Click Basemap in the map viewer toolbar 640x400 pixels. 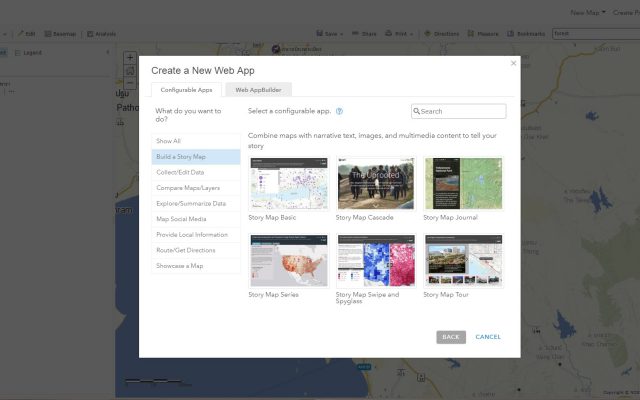click(60, 34)
